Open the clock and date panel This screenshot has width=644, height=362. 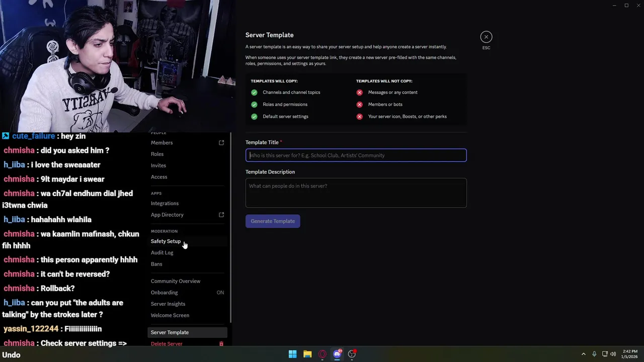tap(630, 354)
